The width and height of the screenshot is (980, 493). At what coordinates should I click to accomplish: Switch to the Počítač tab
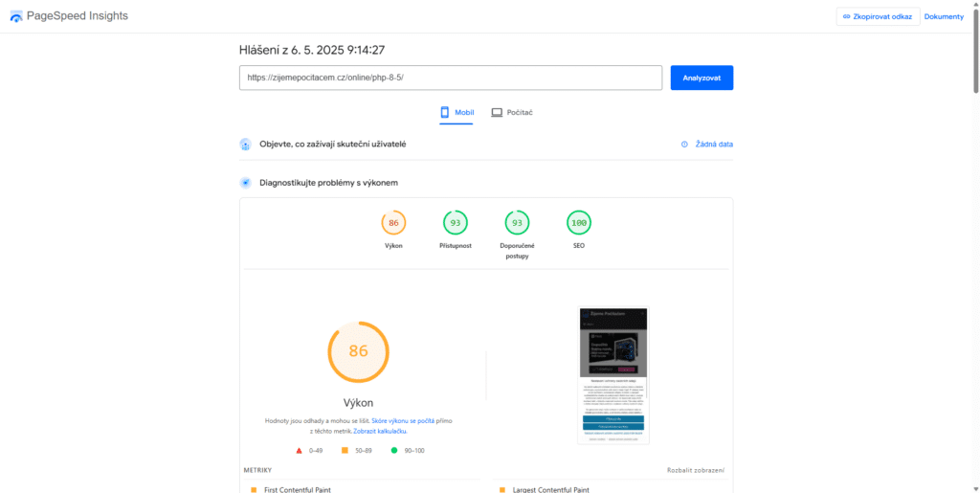click(512, 113)
